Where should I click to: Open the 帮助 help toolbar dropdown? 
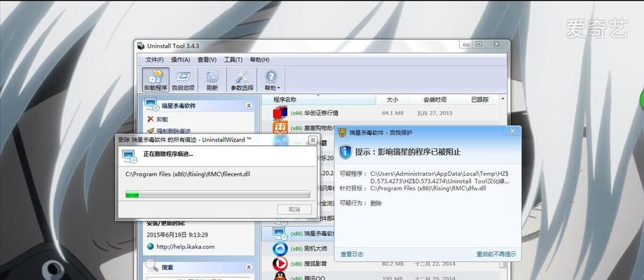pyautogui.click(x=271, y=80)
